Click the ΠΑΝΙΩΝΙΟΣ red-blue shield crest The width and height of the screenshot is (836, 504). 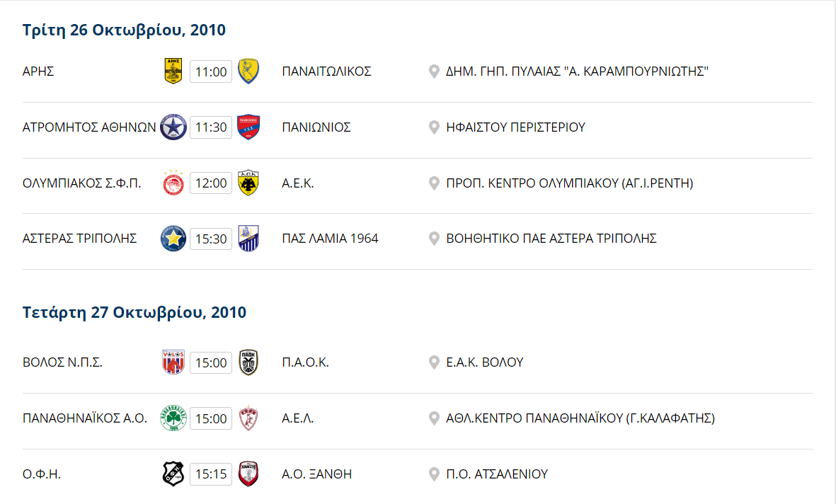[x=248, y=127]
